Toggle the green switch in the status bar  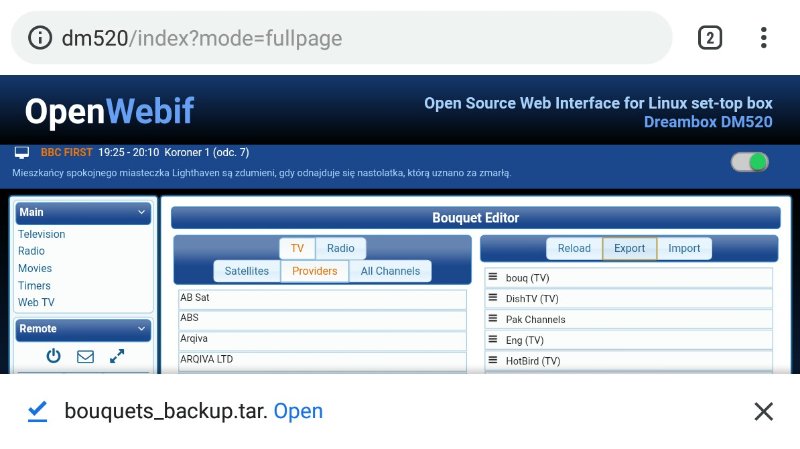pos(749,162)
